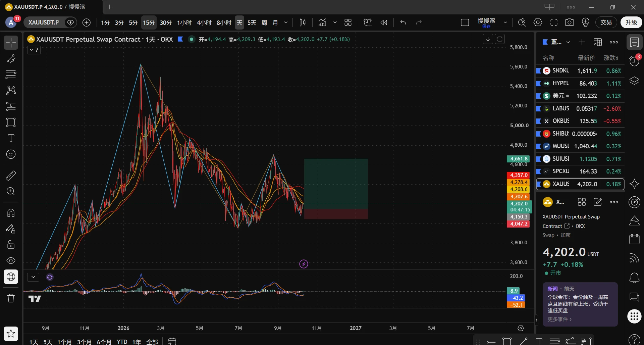Viewport: 644px width, 345px height.
Task: Open bar replay from toolbar
Action: coord(384,22)
